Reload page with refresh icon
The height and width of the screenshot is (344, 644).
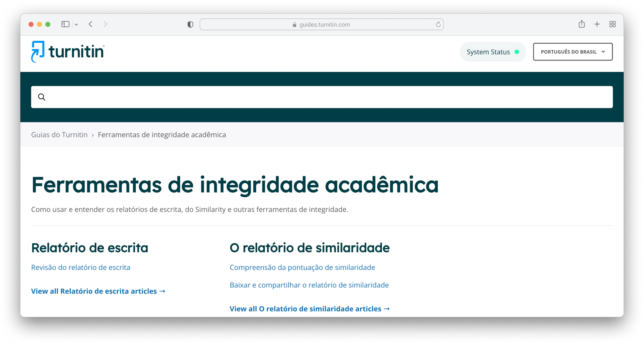[438, 25]
